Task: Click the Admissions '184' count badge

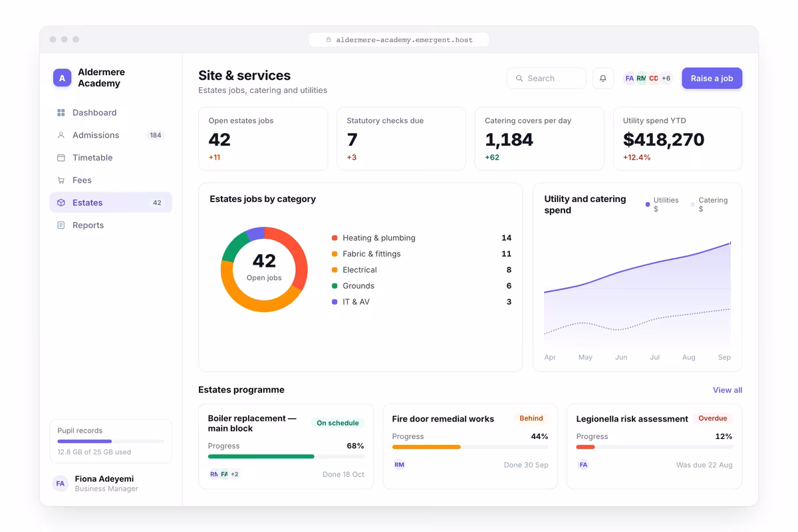Action: tap(156, 135)
